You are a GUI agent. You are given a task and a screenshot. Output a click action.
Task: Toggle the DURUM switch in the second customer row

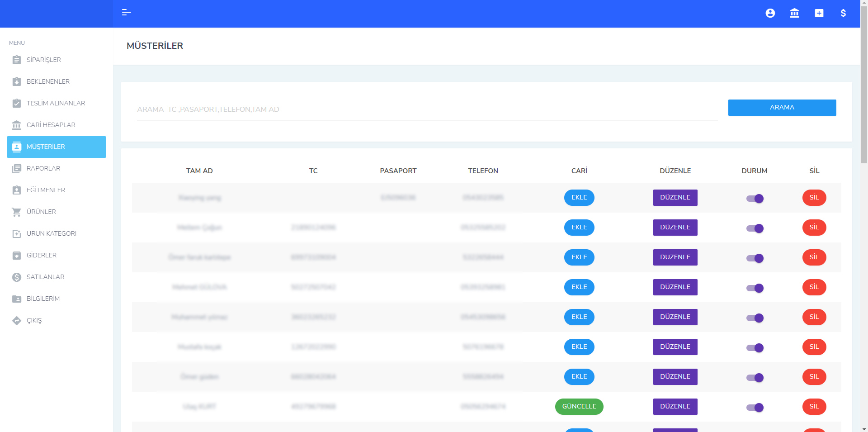755,228
